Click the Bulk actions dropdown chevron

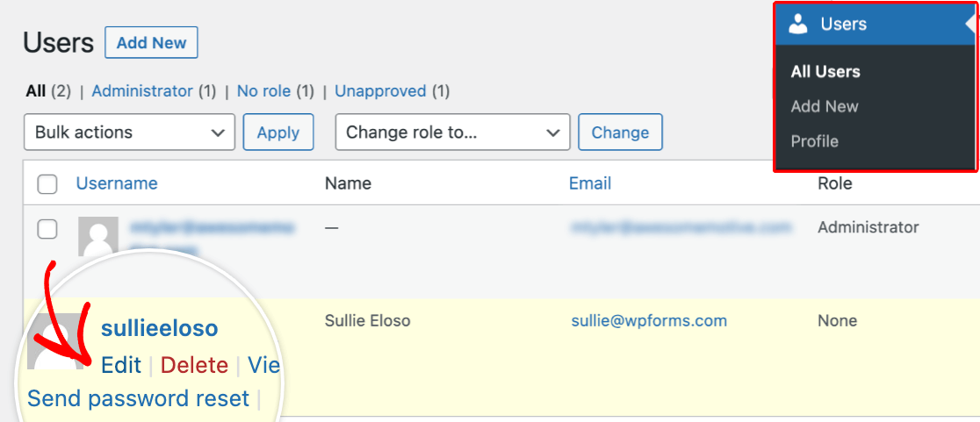coord(218,132)
